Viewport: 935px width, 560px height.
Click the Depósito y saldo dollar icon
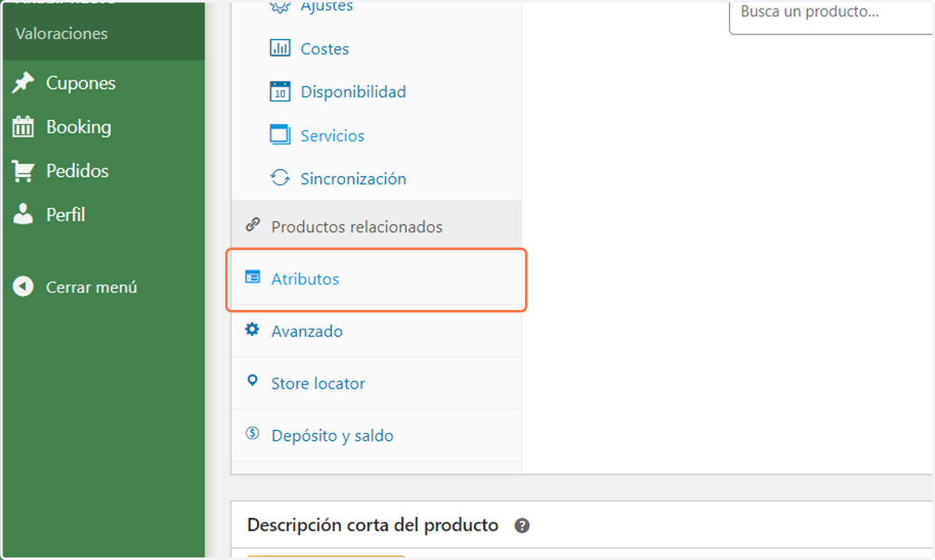tap(252, 433)
